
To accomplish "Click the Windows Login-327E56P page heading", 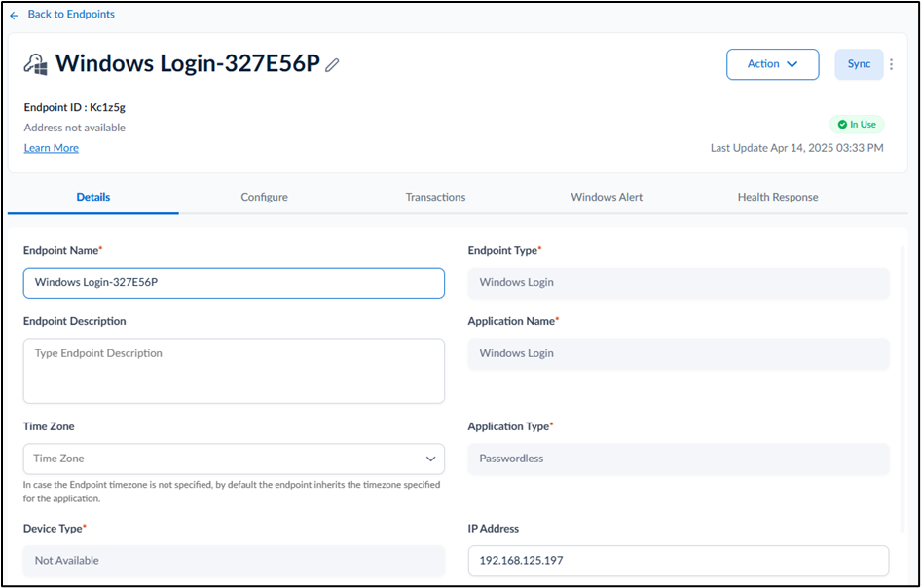I will pos(187,64).
